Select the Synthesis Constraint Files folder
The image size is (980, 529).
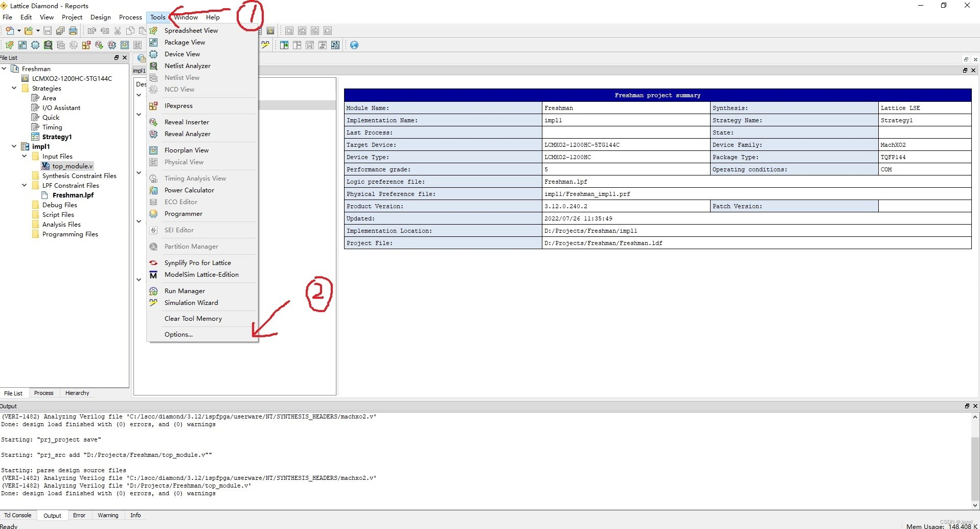79,175
